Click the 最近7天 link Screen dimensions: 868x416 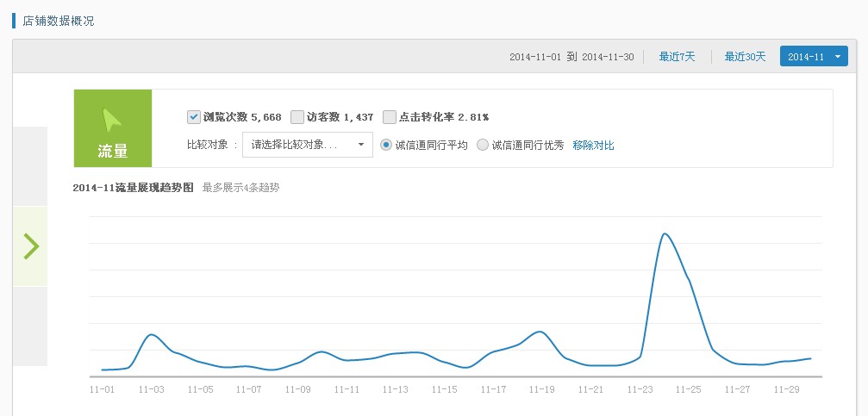coord(677,57)
